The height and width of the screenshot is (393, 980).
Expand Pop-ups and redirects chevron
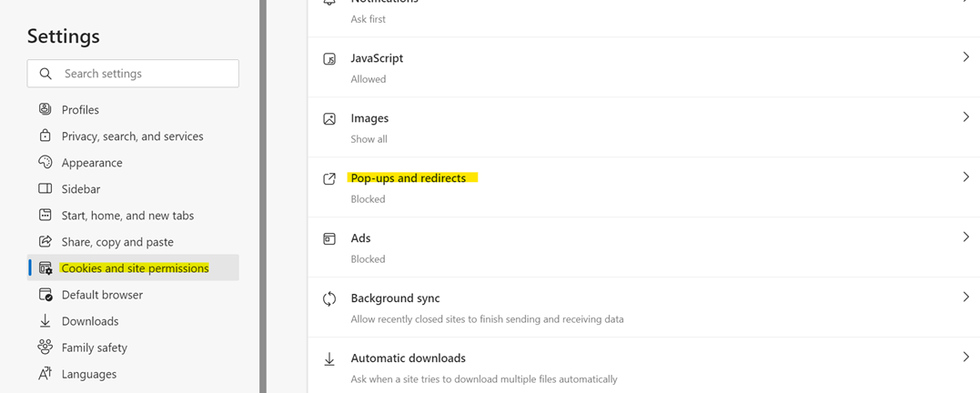coord(965,177)
